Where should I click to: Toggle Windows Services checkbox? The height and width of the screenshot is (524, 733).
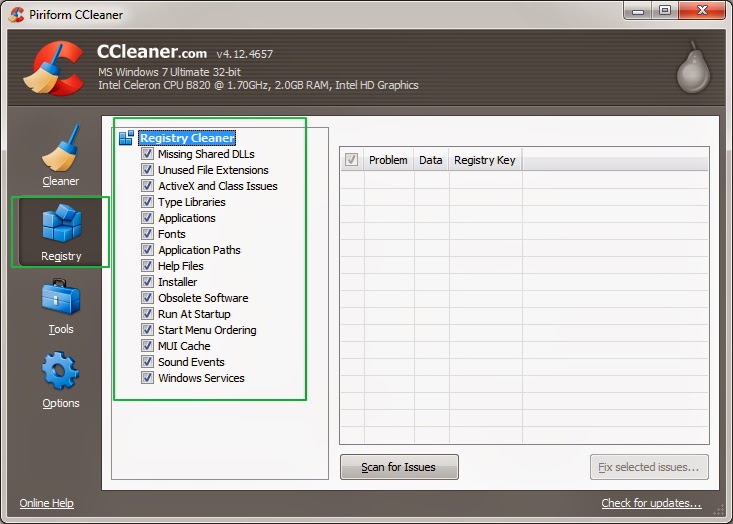click(147, 378)
